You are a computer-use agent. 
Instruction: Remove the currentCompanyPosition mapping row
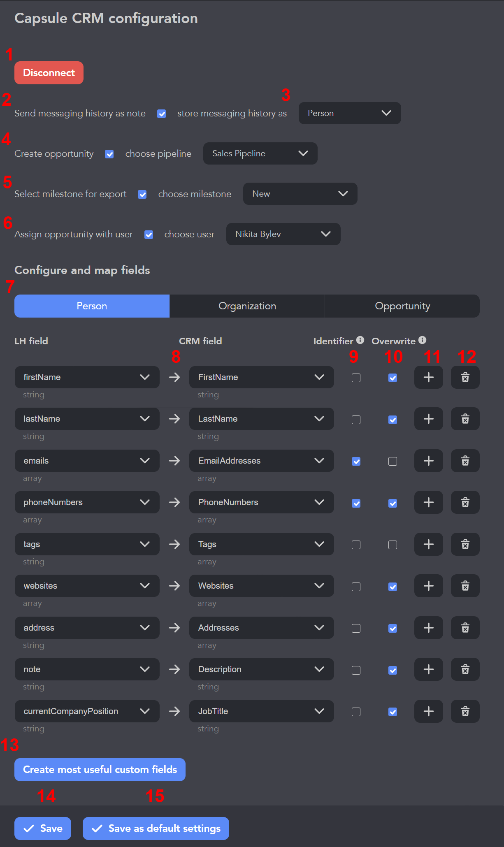click(465, 711)
